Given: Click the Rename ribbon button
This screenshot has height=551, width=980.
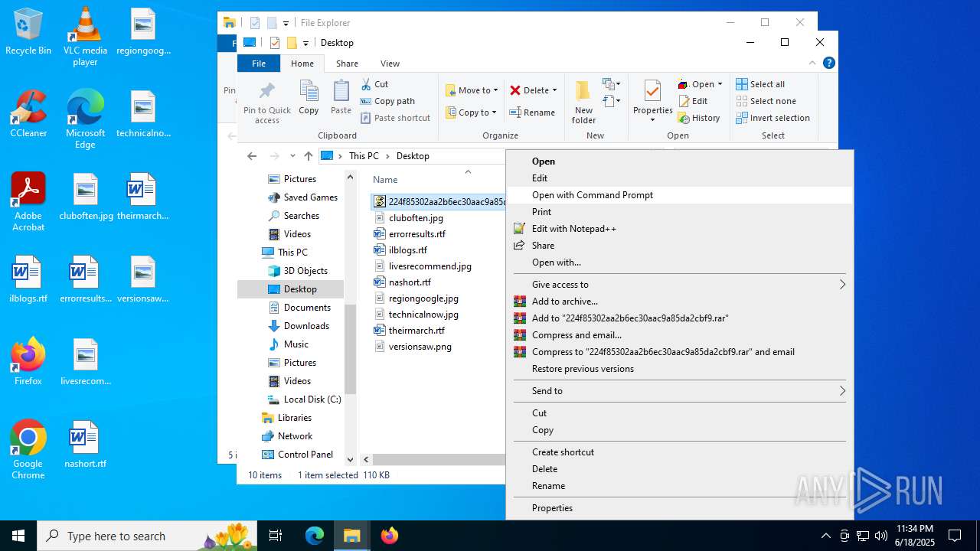Looking at the screenshot, I should point(533,112).
